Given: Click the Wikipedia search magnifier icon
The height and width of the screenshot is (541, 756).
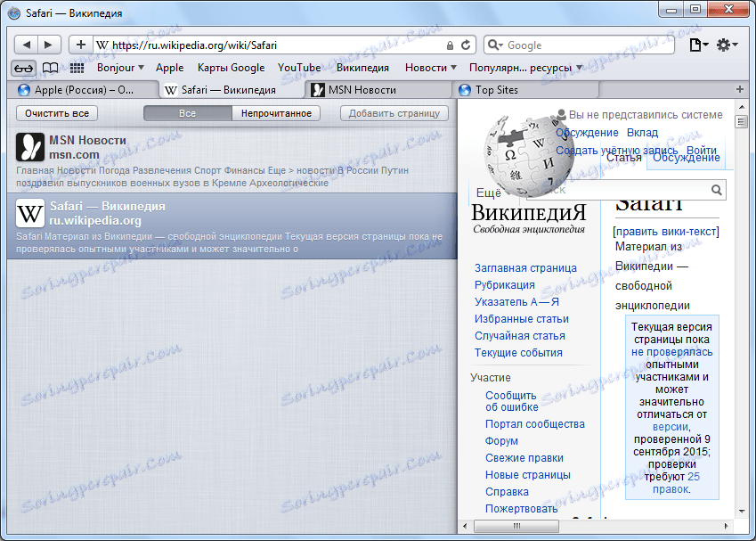Looking at the screenshot, I should [717, 190].
